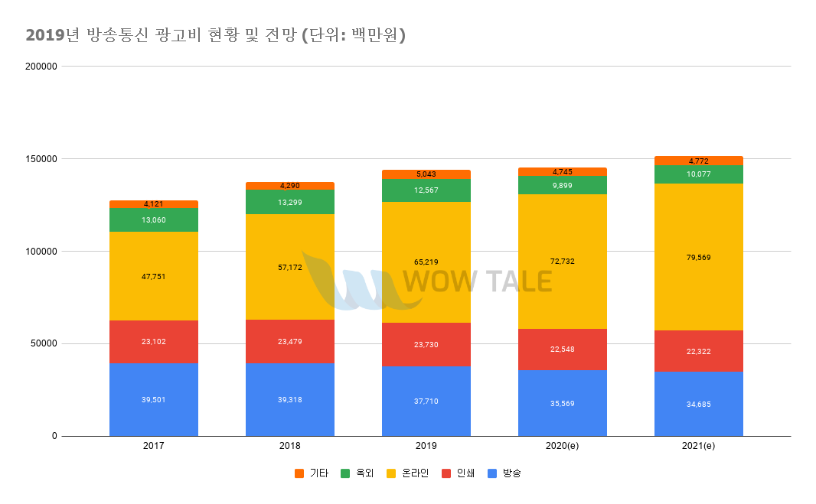Click the yellow bar segment labeled 72,732

(x=562, y=261)
